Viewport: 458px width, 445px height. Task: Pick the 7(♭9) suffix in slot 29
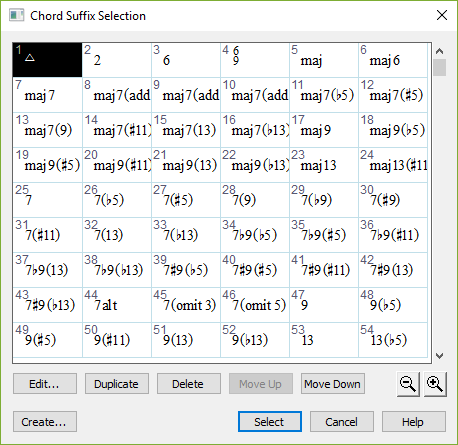click(x=324, y=200)
